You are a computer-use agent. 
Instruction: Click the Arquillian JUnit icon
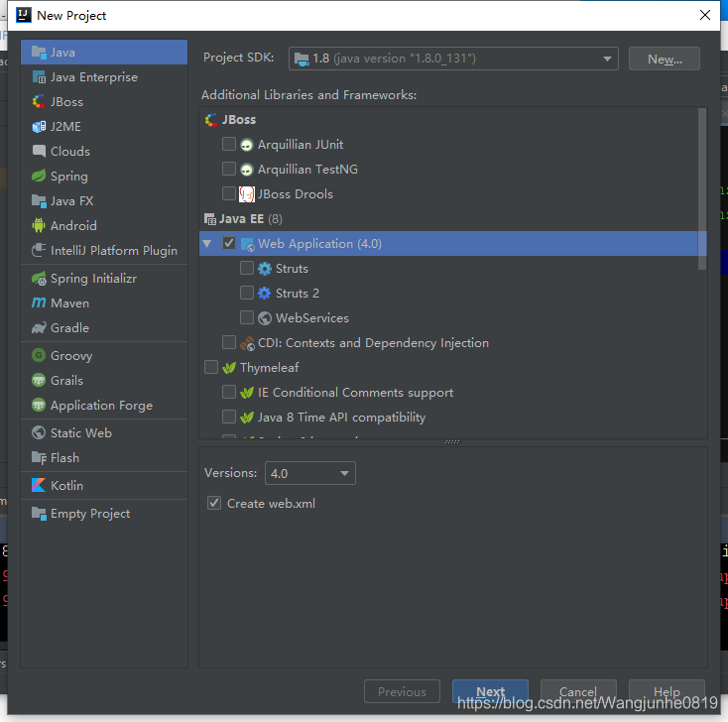coord(247,145)
